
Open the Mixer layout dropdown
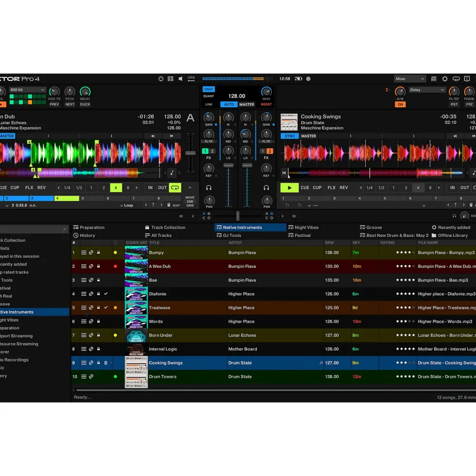[410, 79]
